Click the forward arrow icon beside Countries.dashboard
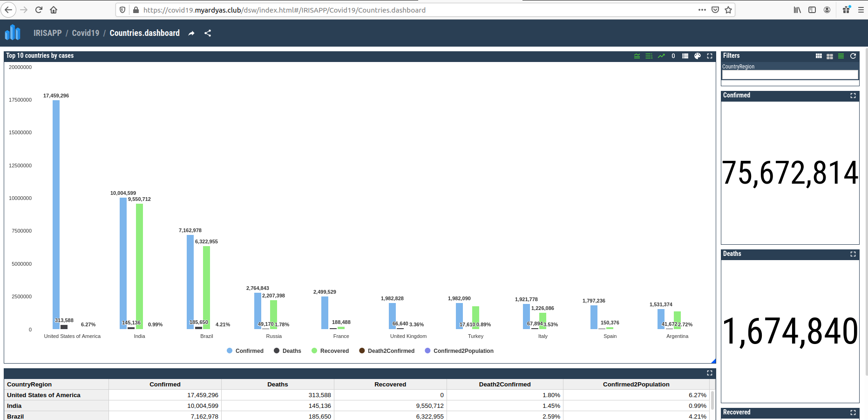Viewport: 868px width, 420px height. click(x=191, y=33)
